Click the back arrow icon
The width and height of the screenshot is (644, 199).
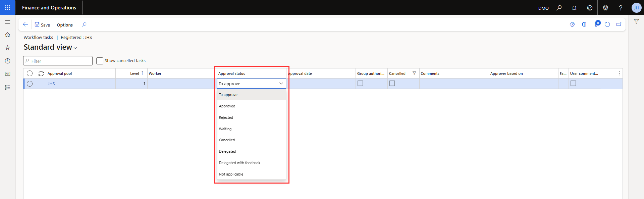[x=25, y=24]
